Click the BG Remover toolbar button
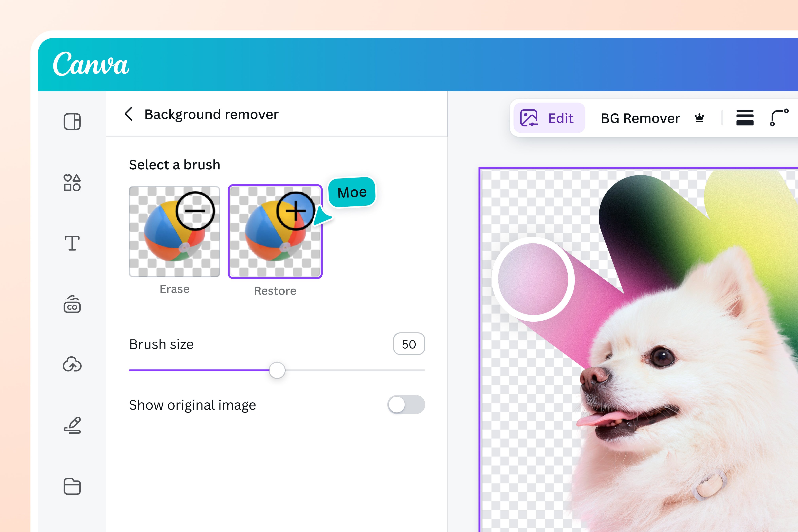This screenshot has width=798, height=532. pos(640,118)
